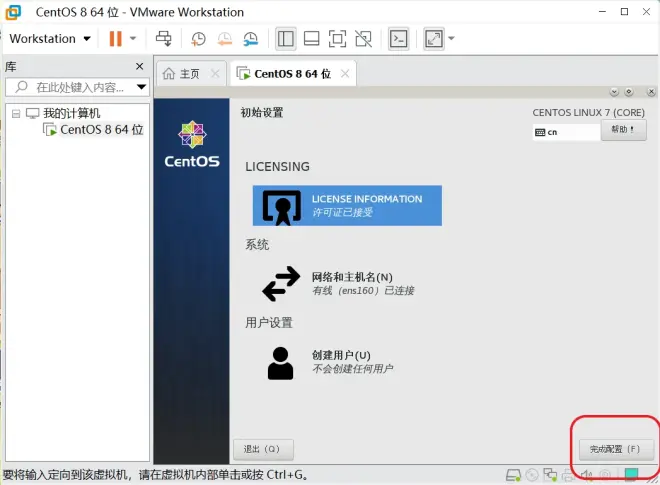
Task: Click the LICENSING section heading
Action: coord(277,167)
